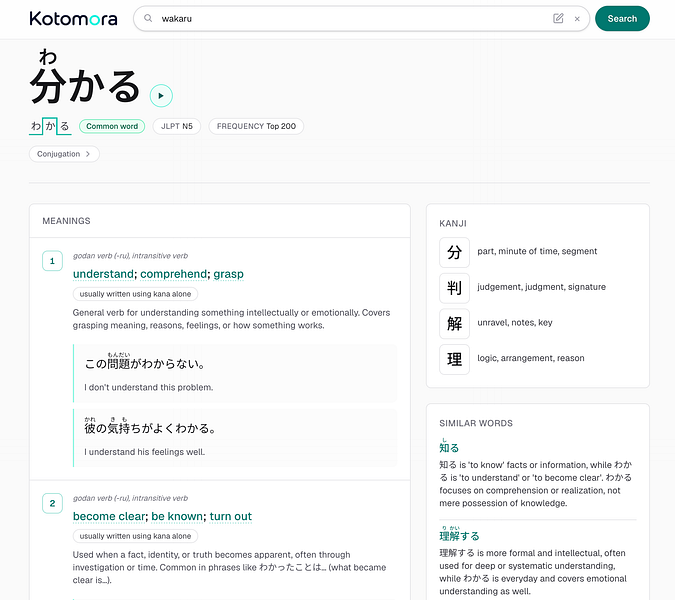Select the FREQUENCY Top 200 tag
Viewport: 675px width, 600px height.
click(x=256, y=126)
